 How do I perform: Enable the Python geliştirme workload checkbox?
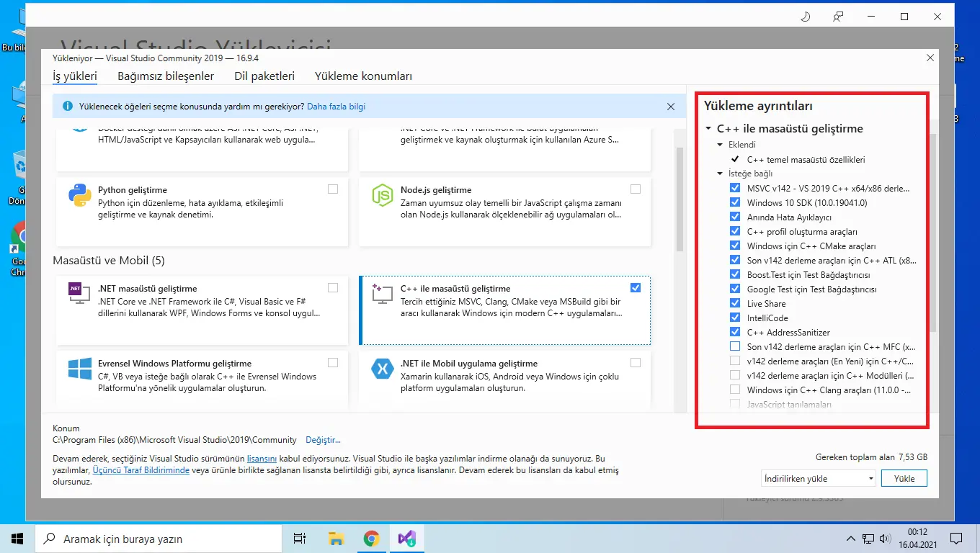(332, 189)
